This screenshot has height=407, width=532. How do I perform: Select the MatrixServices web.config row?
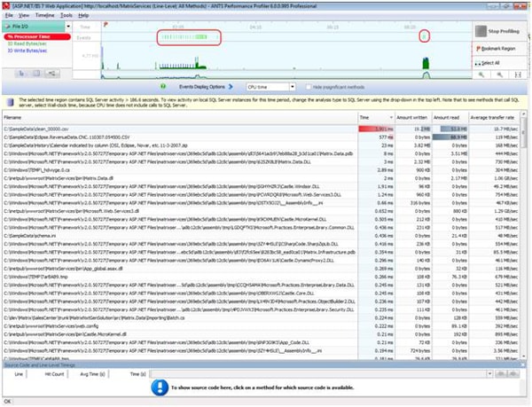pyautogui.click(x=261, y=326)
